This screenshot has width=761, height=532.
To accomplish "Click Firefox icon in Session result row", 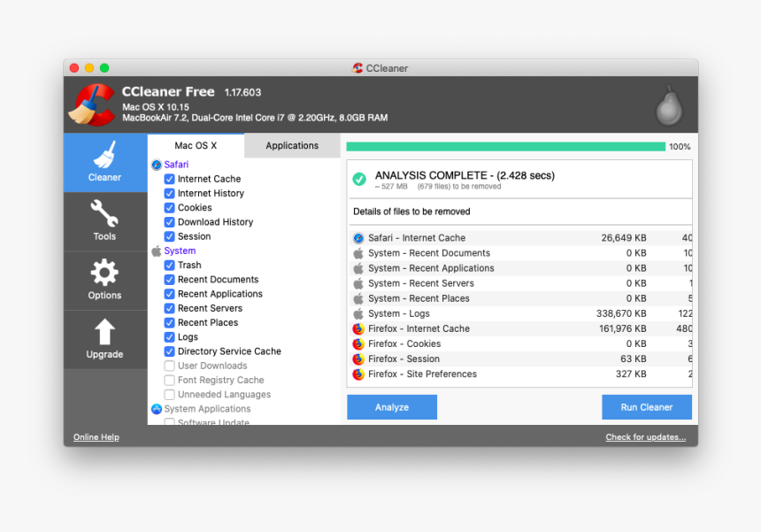I will (x=358, y=359).
